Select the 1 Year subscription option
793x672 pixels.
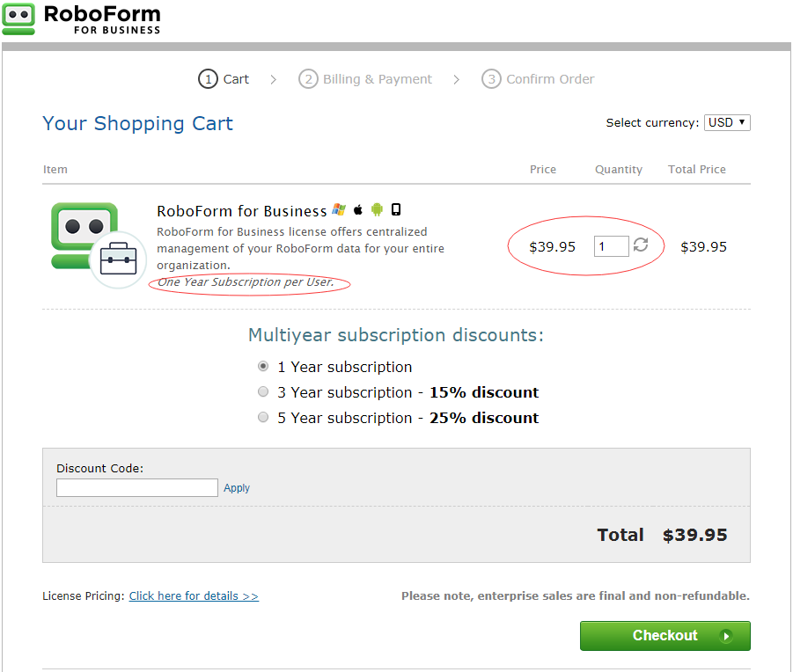263,366
